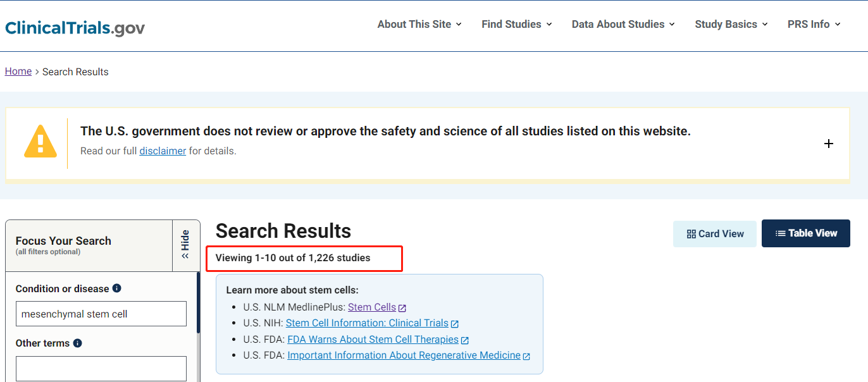Click the Condition or disease input field

point(101,314)
